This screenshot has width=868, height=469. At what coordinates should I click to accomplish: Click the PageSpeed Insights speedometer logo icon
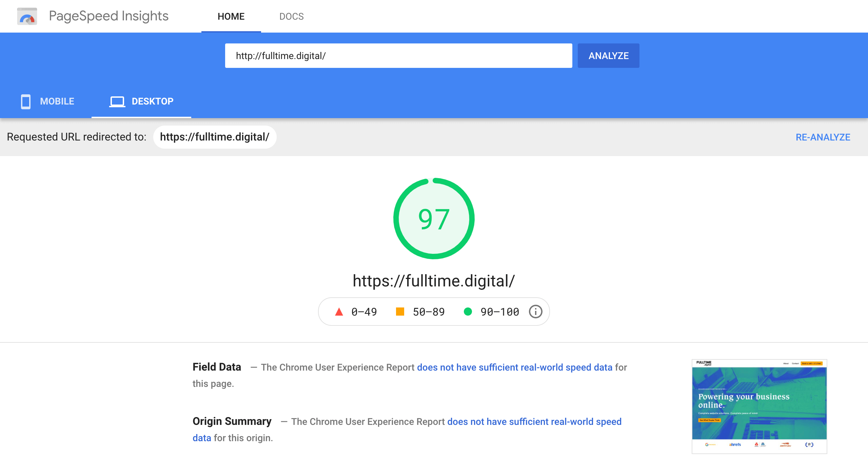pyautogui.click(x=27, y=16)
